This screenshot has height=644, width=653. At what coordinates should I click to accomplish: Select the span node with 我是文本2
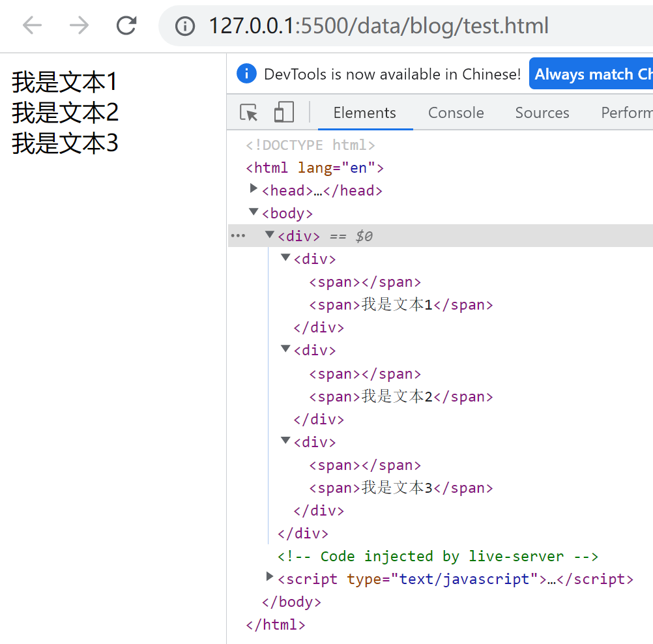tap(401, 396)
